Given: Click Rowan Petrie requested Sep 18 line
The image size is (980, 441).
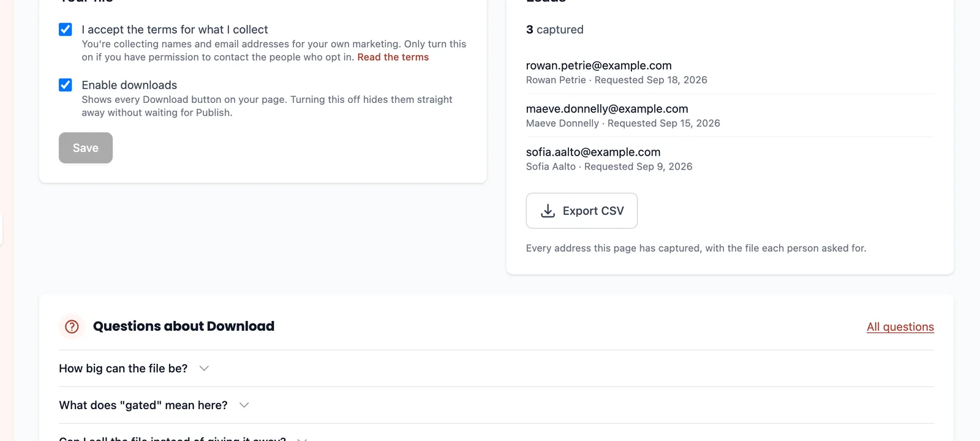Looking at the screenshot, I should pyautogui.click(x=617, y=80).
